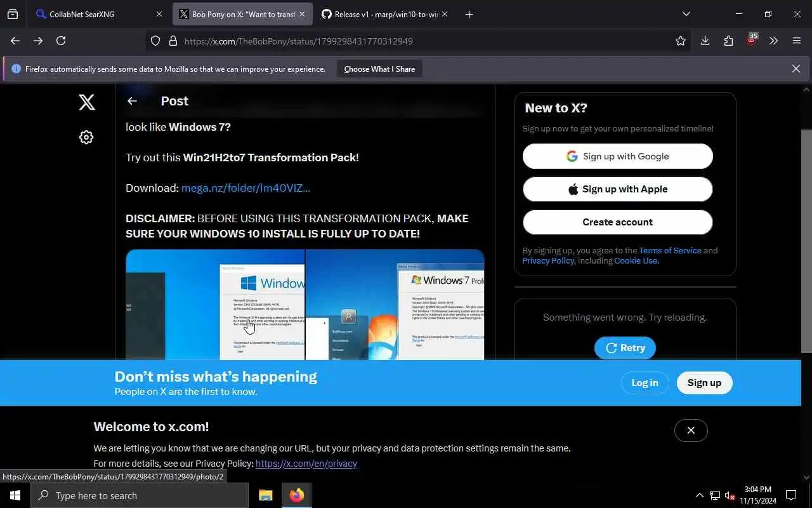Image resolution: width=812 pixels, height=508 pixels.
Task: Go back using Post arrow
Action: (132, 101)
